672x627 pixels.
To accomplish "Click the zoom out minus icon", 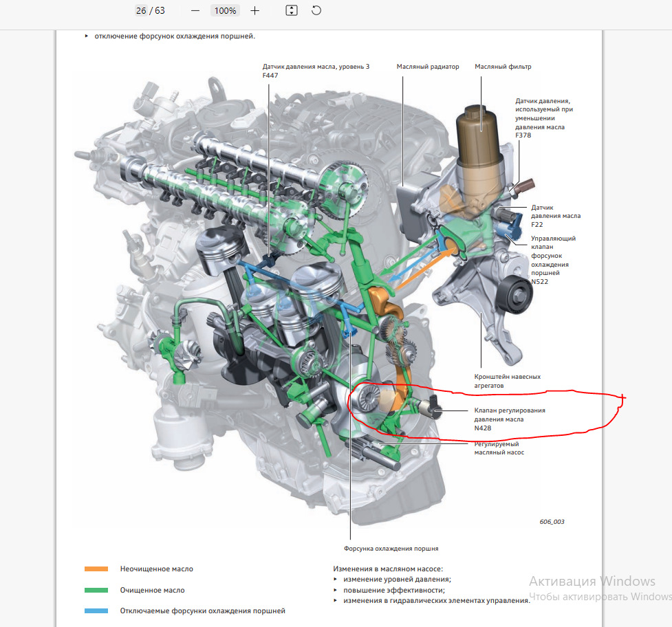I will (x=195, y=10).
